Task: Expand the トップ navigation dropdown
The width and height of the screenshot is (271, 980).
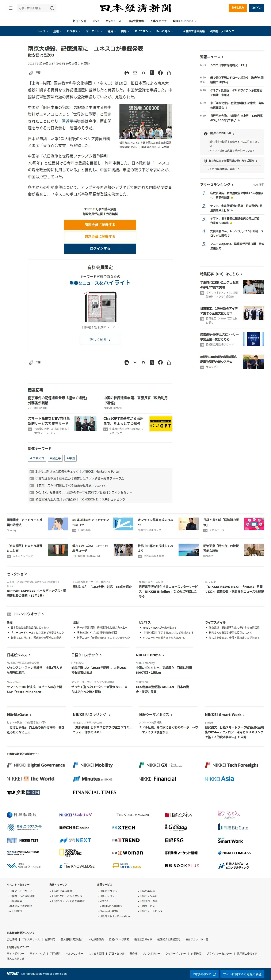Action: click(x=42, y=31)
